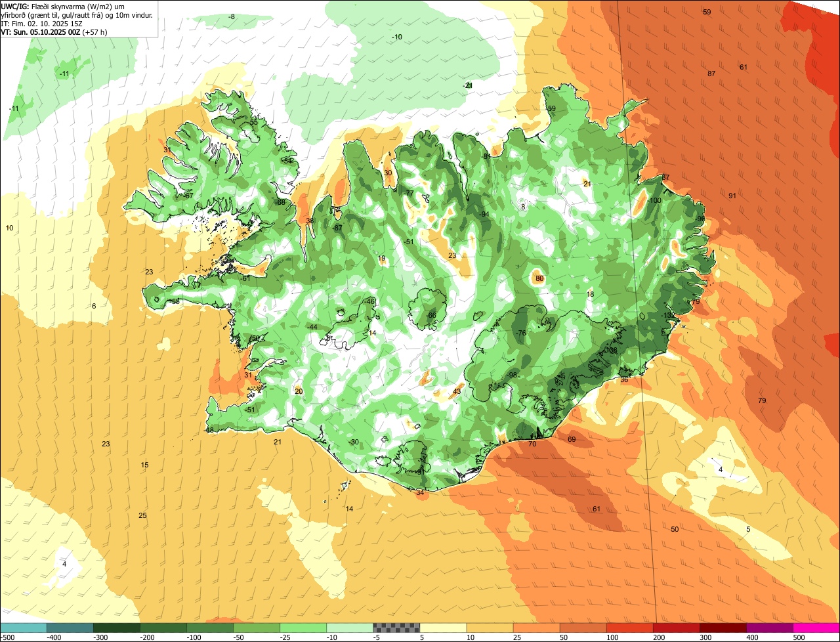Screen dimensions: 840x642
Task: Click the value 19 in central-west Iceland
Action: tap(382, 258)
